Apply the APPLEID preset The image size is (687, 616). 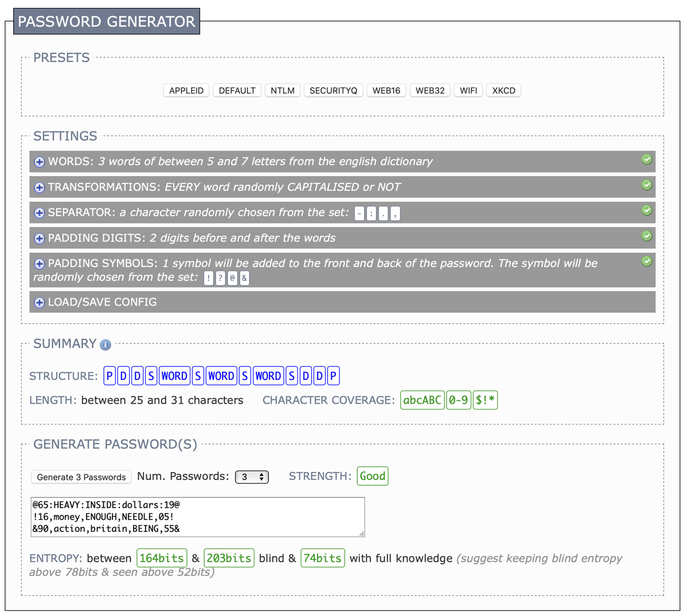(x=186, y=91)
